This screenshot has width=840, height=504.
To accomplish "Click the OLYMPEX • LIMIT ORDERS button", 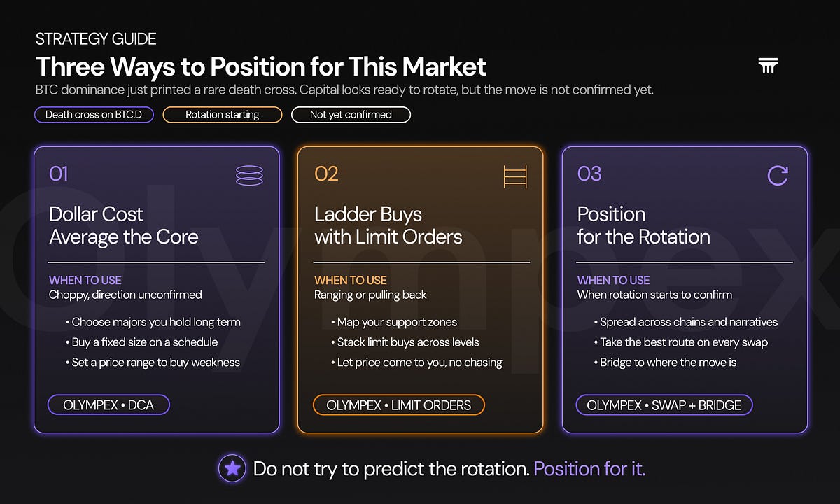I will point(399,405).
